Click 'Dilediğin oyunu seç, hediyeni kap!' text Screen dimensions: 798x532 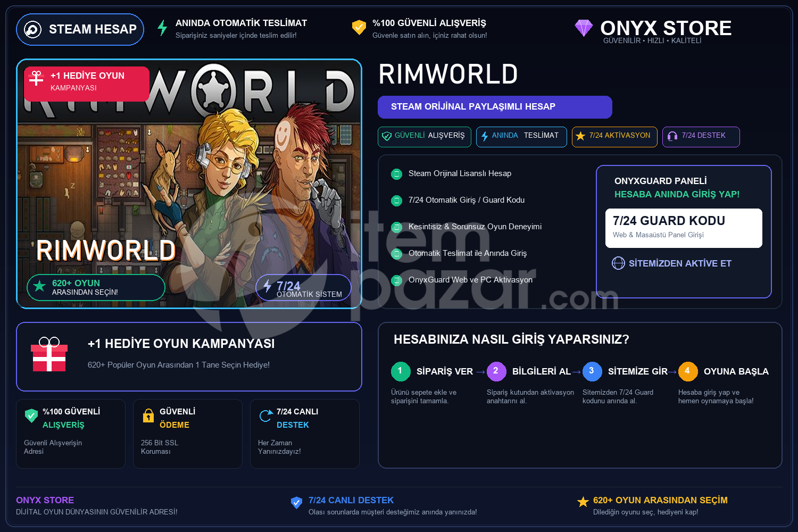pos(646,512)
